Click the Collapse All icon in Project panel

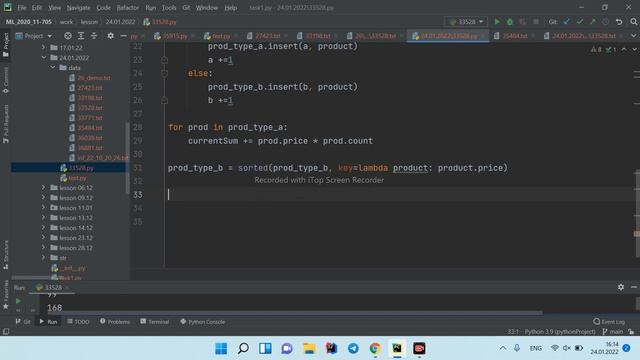point(94,36)
